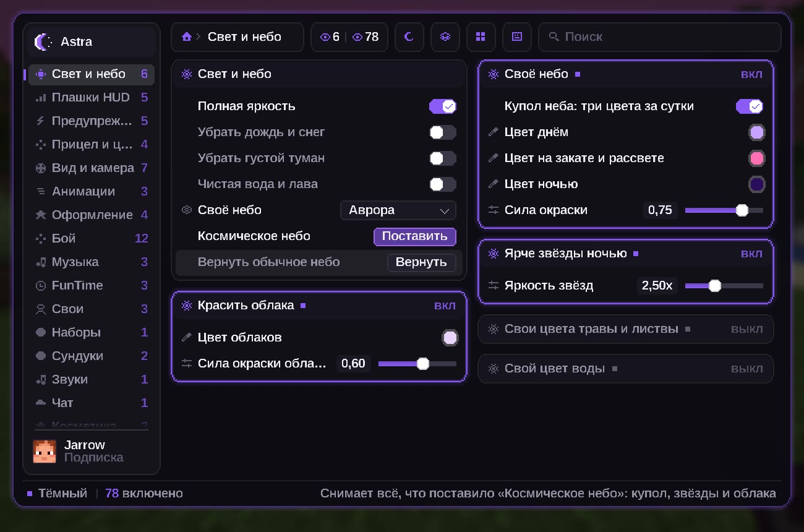
Task: Toggle the Чистая вода и лава switch
Action: 443,184
